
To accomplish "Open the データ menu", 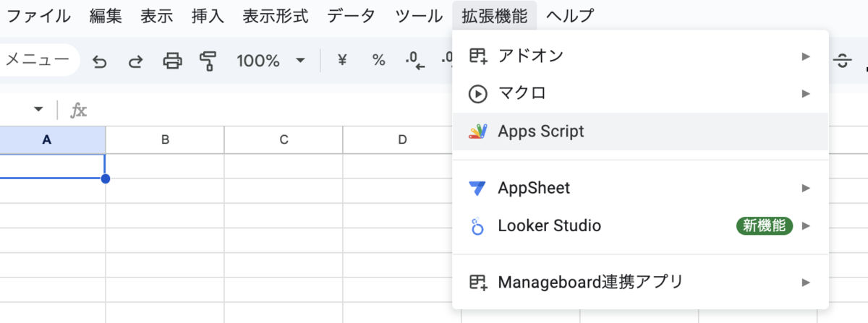I will [x=352, y=15].
